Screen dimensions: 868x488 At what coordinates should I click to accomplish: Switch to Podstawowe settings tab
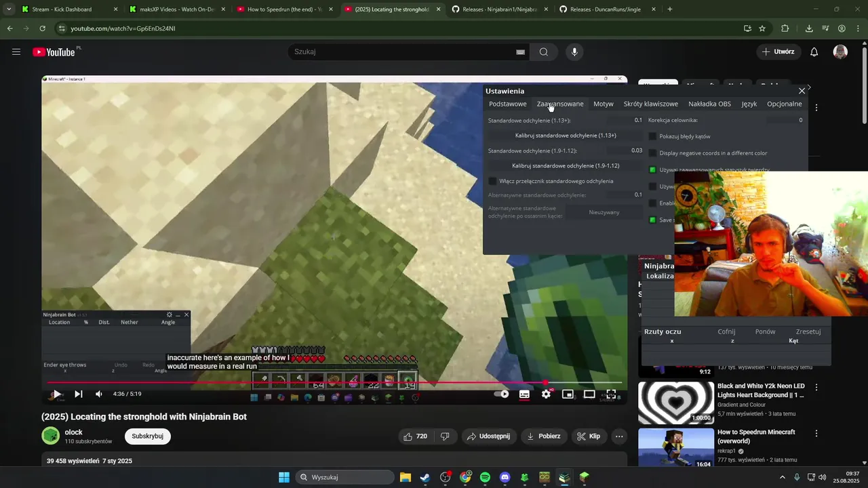pos(508,104)
